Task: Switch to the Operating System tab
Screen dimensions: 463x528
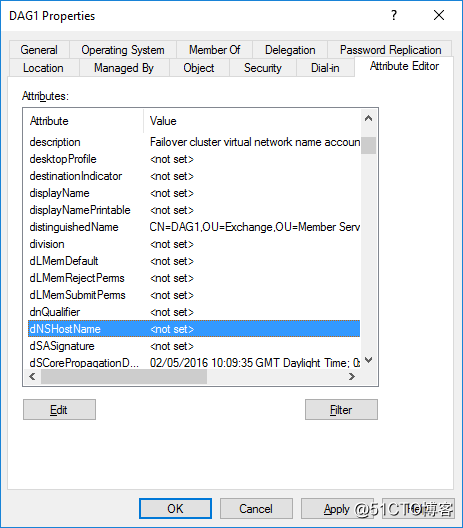Action: tap(123, 50)
